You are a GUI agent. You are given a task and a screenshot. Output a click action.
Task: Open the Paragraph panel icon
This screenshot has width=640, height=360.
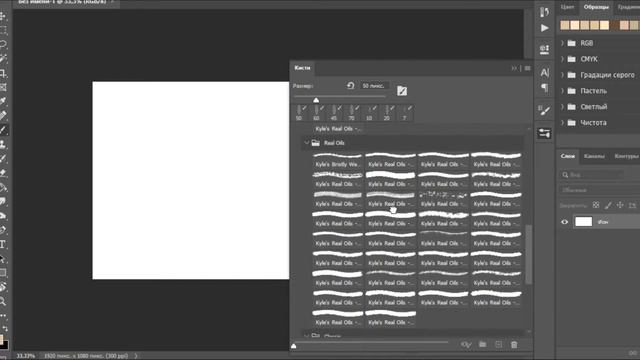click(544, 88)
